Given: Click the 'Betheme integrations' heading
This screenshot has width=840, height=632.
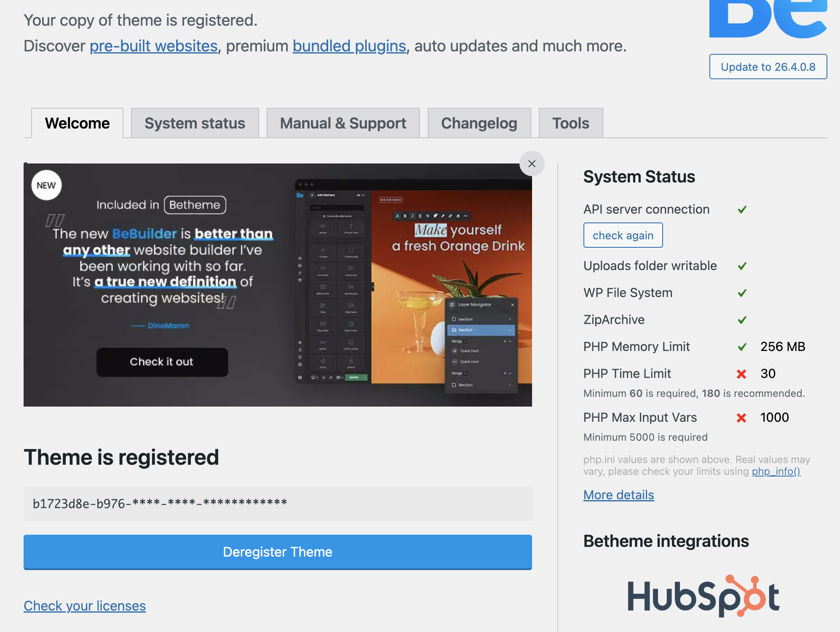Looking at the screenshot, I should pos(666,541).
